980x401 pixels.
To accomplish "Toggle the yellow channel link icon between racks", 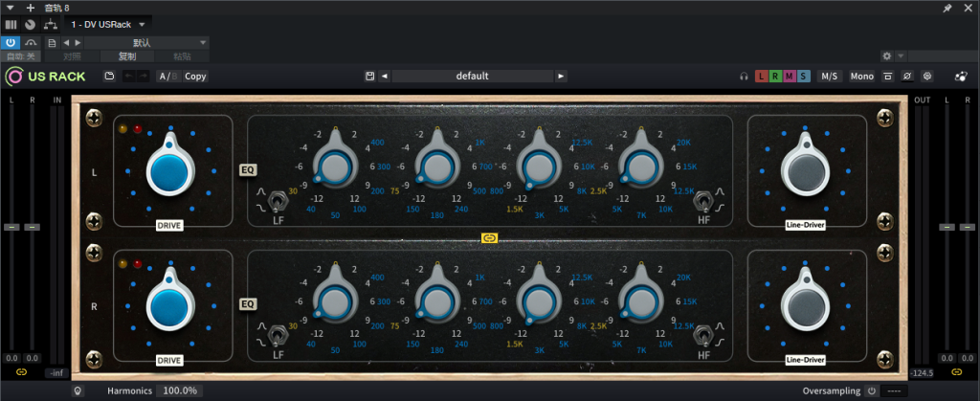I will click(x=489, y=238).
